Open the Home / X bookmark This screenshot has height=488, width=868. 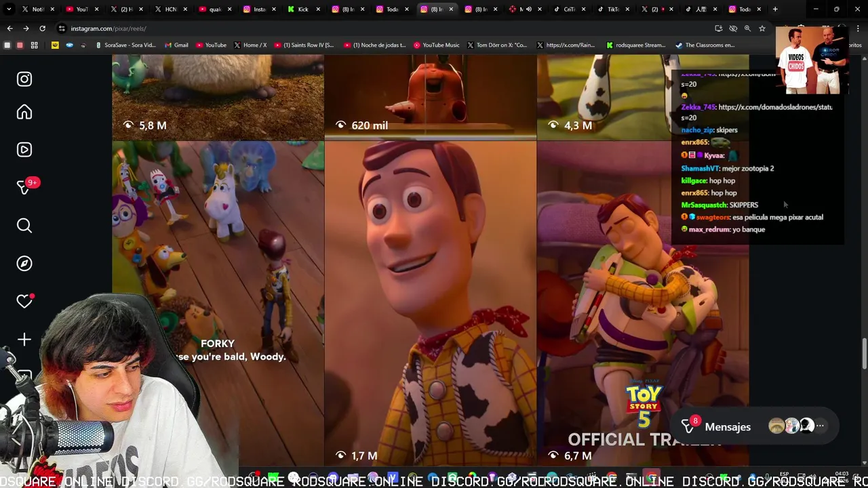(250, 45)
